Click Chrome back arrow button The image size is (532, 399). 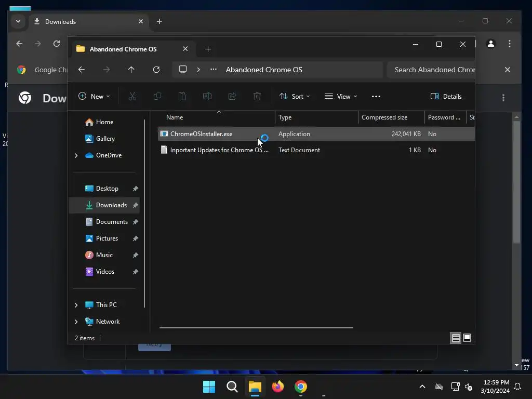click(x=19, y=44)
